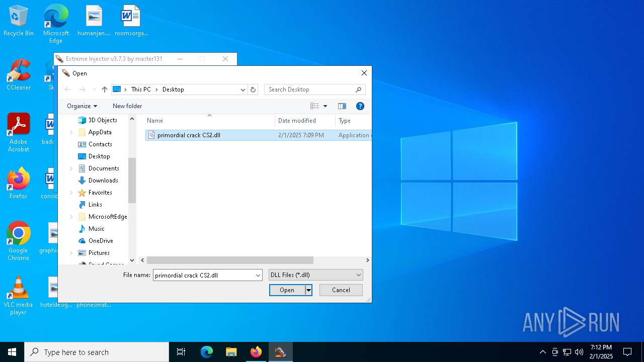This screenshot has height=362, width=644.
Task: Expand the address bar path history dropdown
Action: point(243,89)
